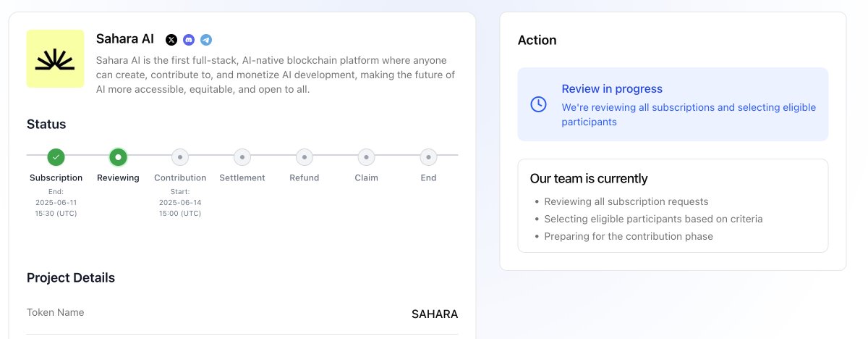The width and height of the screenshot is (868, 339).
Task: Click the Action panel heading
Action: point(537,40)
